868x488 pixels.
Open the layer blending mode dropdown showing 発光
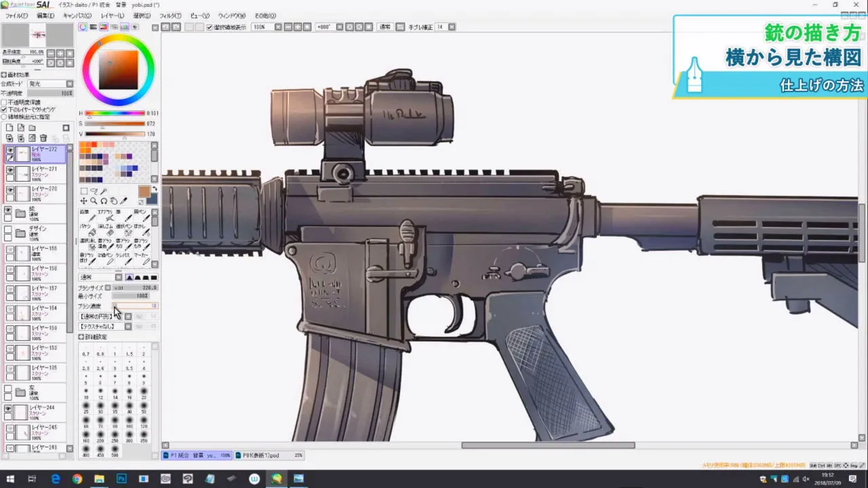[x=69, y=83]
